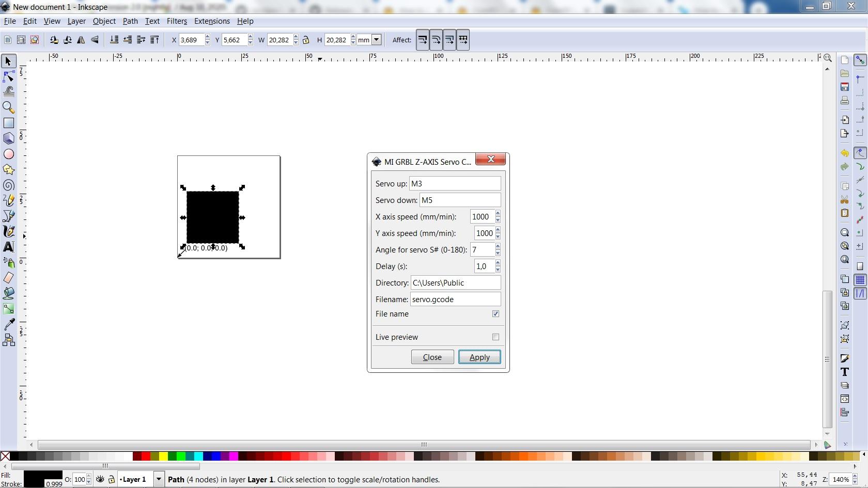Screen dimensions: 868x488
Task: Increase X axis speed stepper
Action: click(x=498, y=214)
